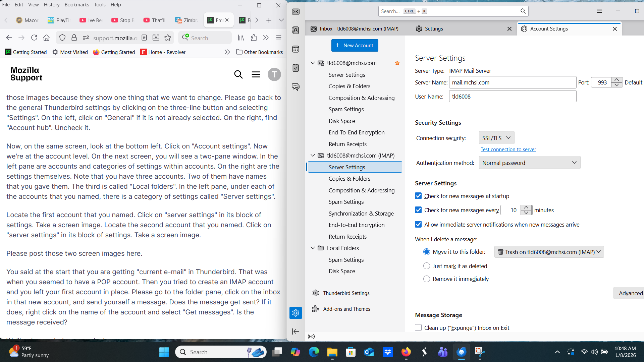Open the Mozilla Support search magnifier
This screenshot has height=362, width=644.
238,74
